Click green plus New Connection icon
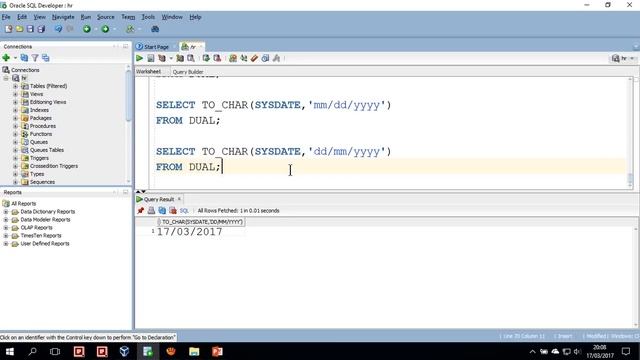Screen dimensions: 640x360 click(6, 58)
